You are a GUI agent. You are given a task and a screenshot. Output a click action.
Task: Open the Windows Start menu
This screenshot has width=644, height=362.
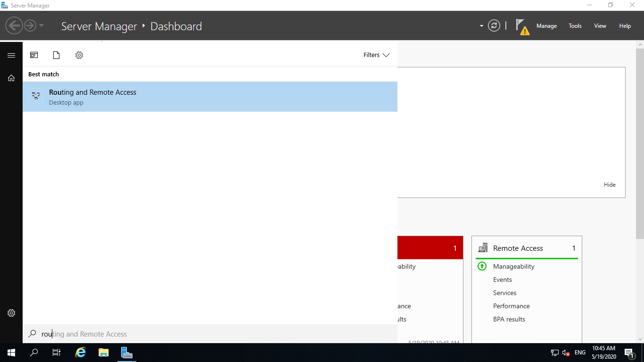(x=11, y=353)
